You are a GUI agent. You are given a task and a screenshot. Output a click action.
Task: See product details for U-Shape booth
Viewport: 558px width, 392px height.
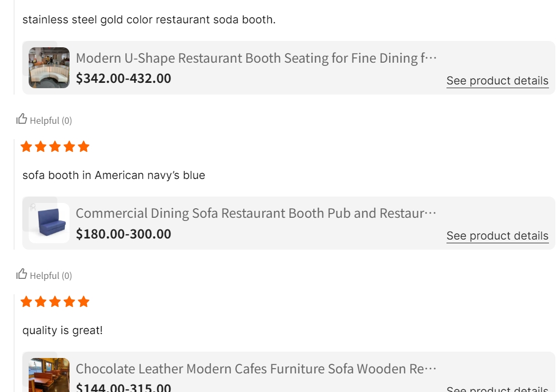click(497, 81)
